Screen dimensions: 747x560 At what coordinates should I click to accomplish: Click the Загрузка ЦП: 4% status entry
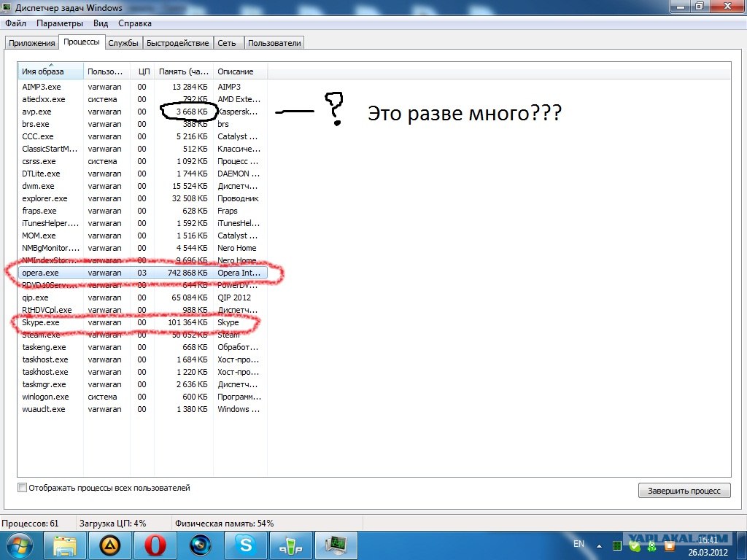(113, 524)
